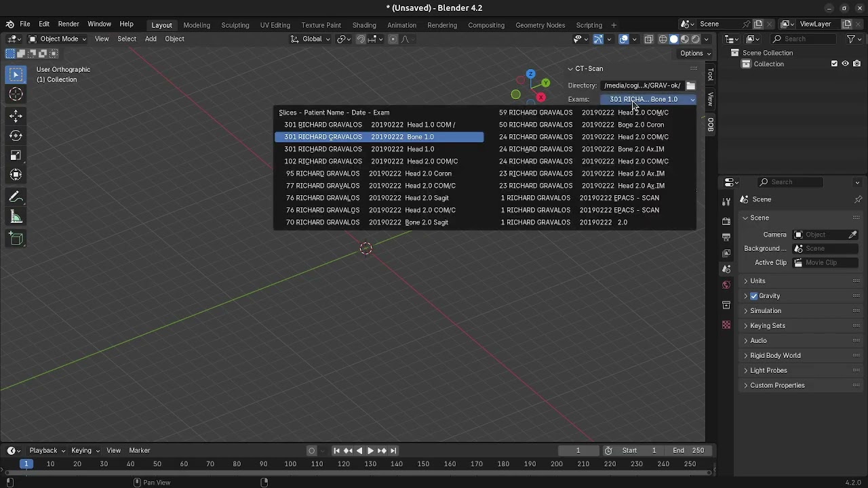Open viewport Options dropdown
Screen dimensions: 868x488
tap(695, 53)
